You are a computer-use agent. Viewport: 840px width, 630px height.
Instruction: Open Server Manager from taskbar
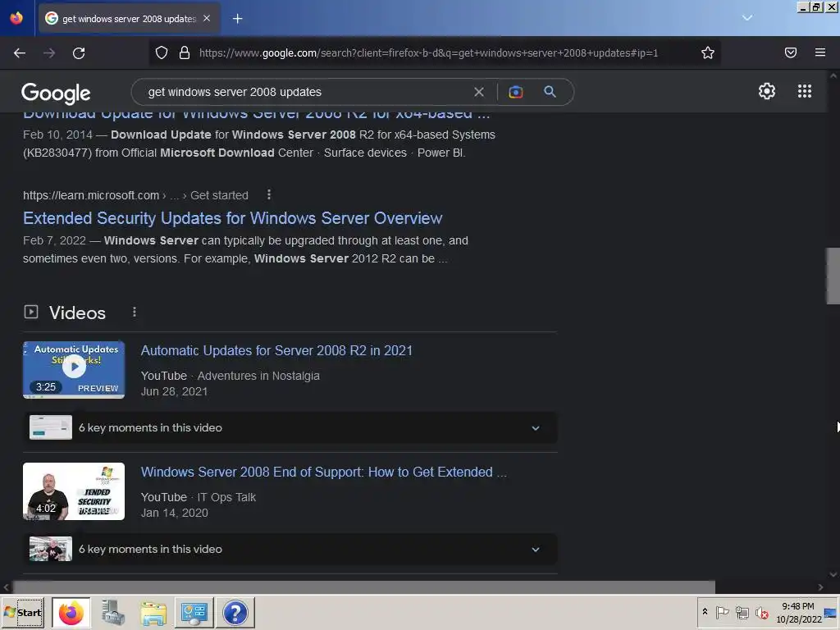point(113,612)
